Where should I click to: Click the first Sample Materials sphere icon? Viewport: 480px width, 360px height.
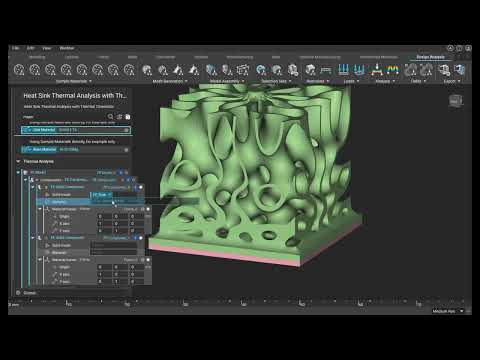tap(19, 70)
